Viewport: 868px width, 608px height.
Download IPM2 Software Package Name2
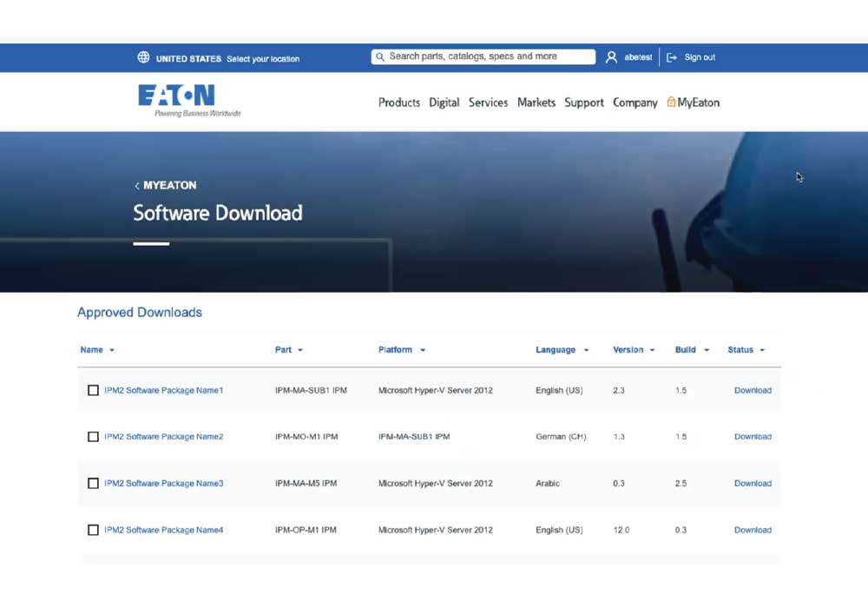pyautogui.click(x=753, y=437)
